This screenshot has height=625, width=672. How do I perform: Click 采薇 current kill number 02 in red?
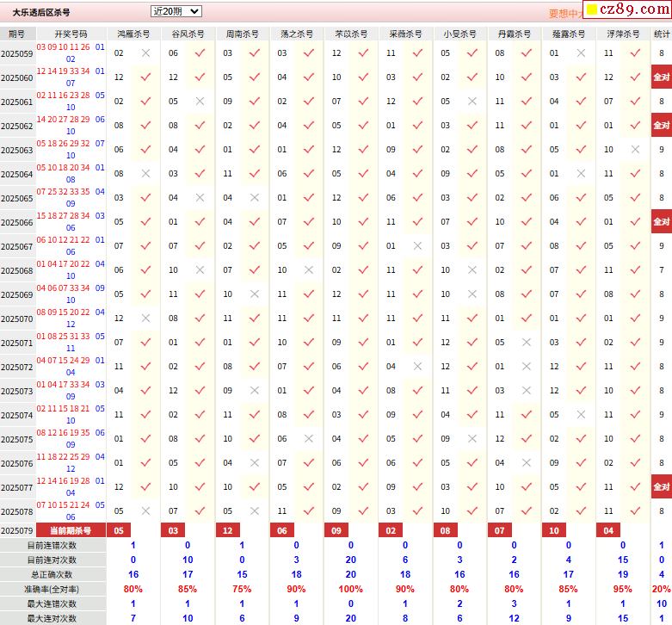[x=391, y=530]
